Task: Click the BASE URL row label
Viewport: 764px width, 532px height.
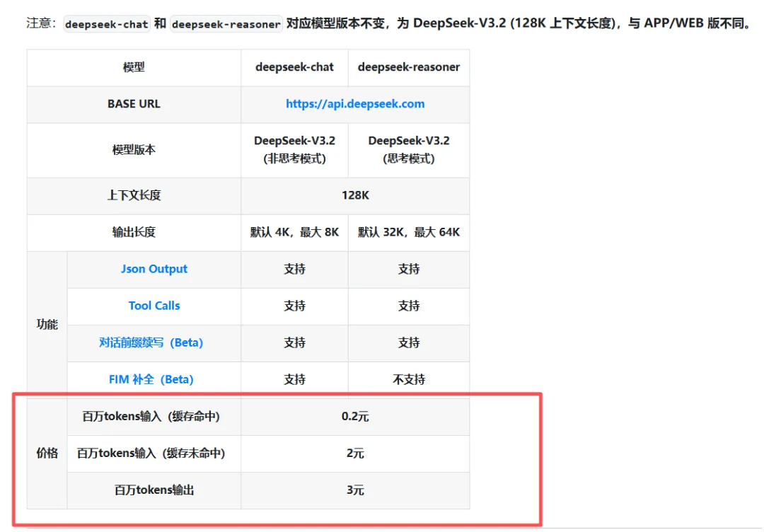Action: 134,104
